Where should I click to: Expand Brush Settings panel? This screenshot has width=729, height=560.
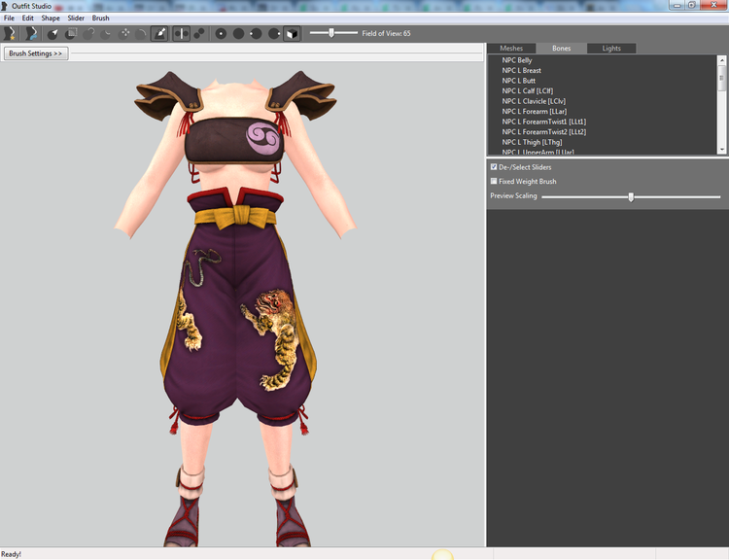click(36, 53)
